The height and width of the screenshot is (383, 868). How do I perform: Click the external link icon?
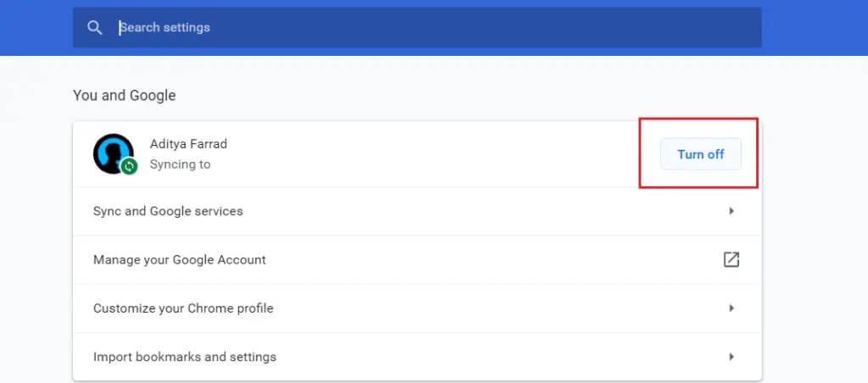pyautogui.click(x=731, y=260)
